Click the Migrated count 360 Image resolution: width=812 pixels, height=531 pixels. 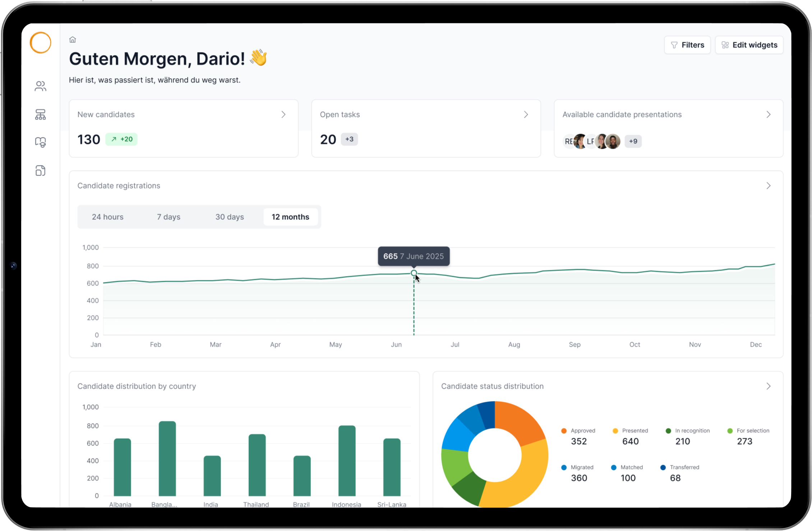pyautogui.click(x=579, y=478)
